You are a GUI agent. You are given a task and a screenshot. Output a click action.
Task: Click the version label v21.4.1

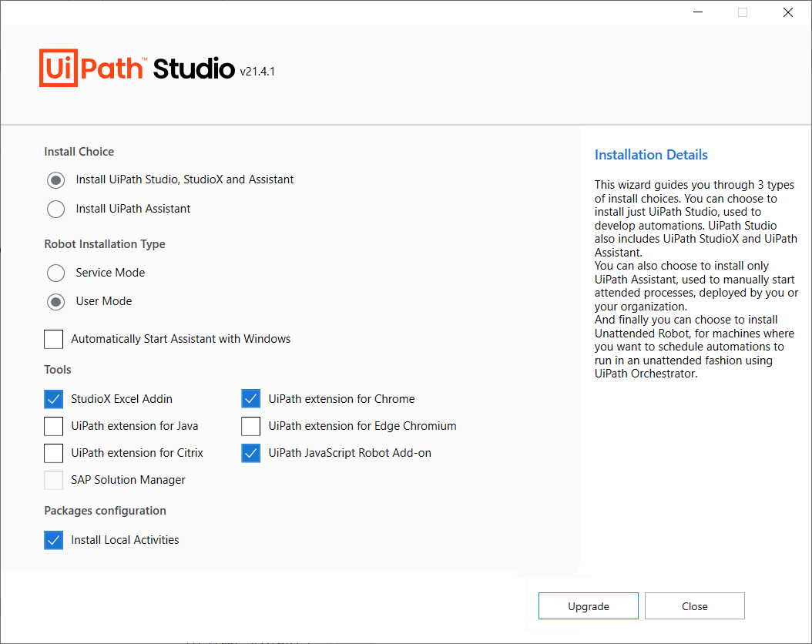(x=257, y=72)
